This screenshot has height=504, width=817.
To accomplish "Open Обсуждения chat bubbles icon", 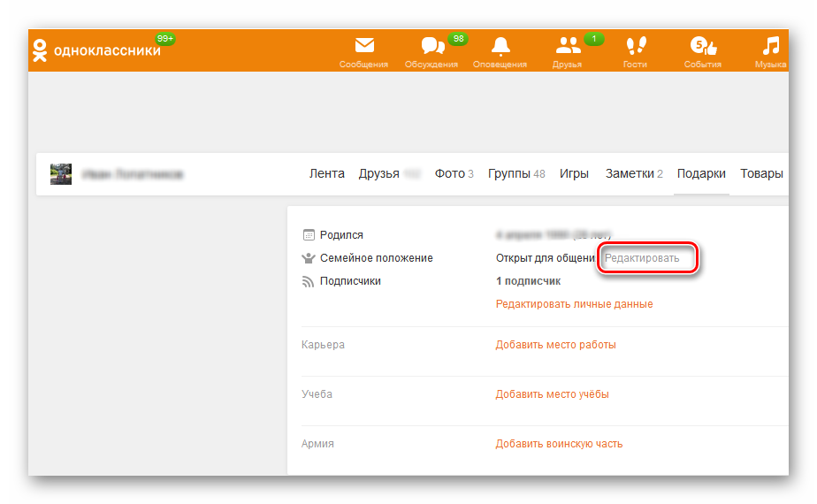I will [431, 46].
